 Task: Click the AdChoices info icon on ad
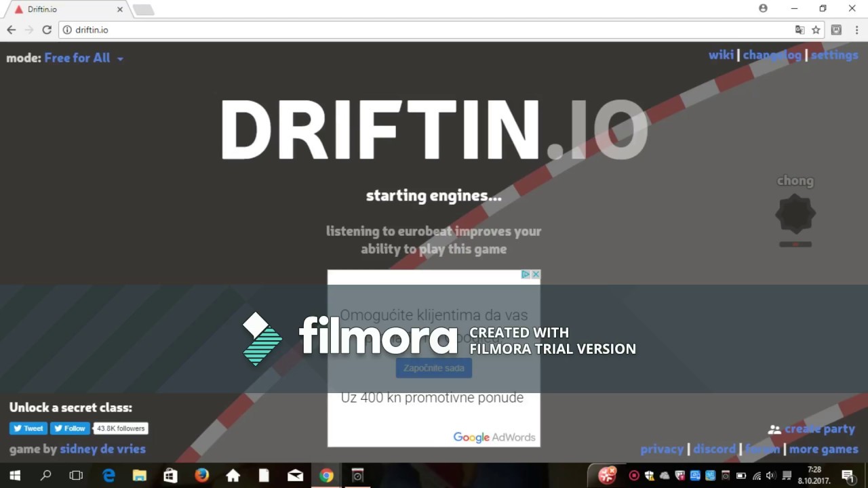(526, 274)
